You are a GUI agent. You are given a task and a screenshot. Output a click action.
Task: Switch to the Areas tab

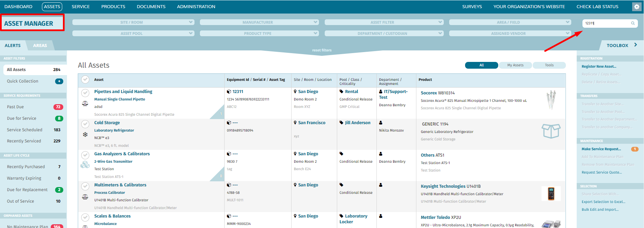pos(40,45)
